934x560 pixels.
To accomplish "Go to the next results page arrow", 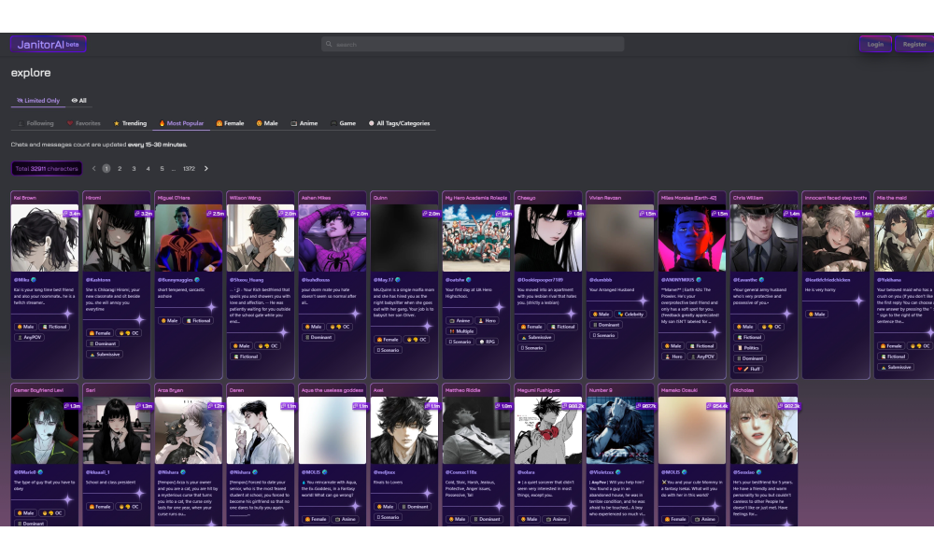I will click(206, 168).
